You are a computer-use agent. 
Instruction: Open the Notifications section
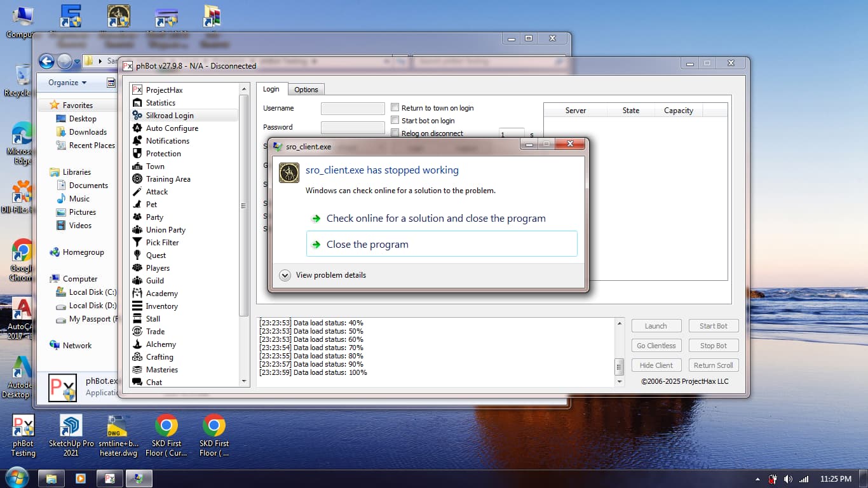coord(167,141)
